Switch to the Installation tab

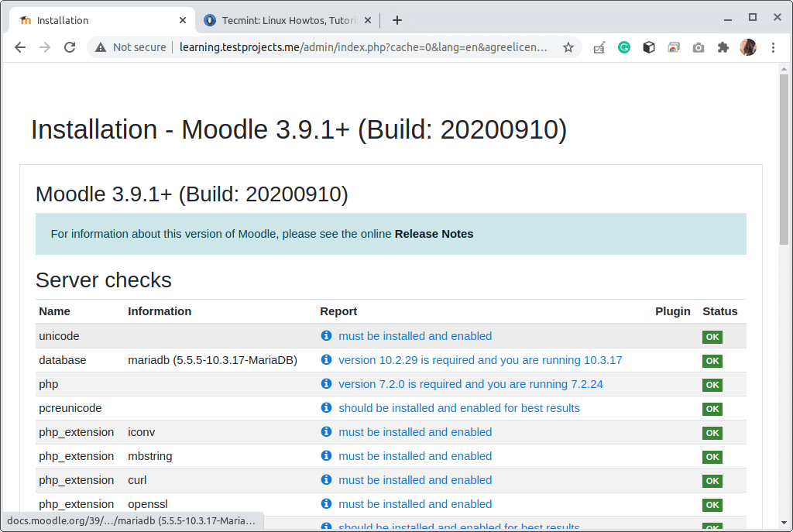[x=101, y=20]
